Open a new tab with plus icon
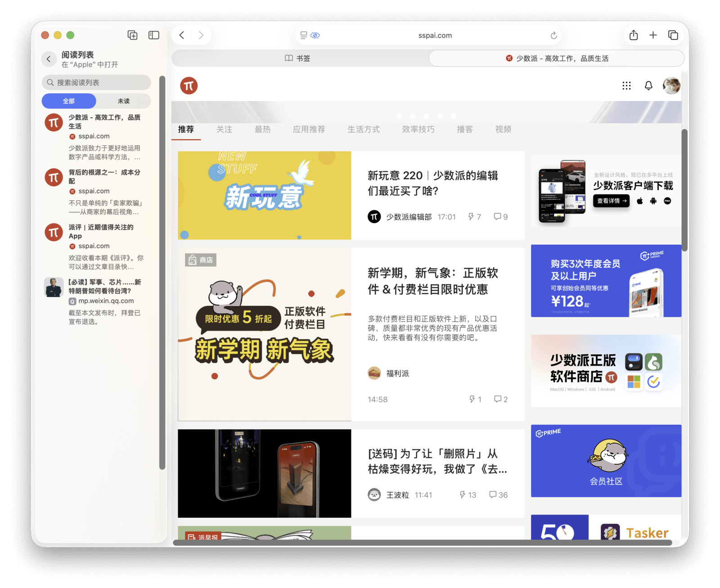 (x=653, y=35)
